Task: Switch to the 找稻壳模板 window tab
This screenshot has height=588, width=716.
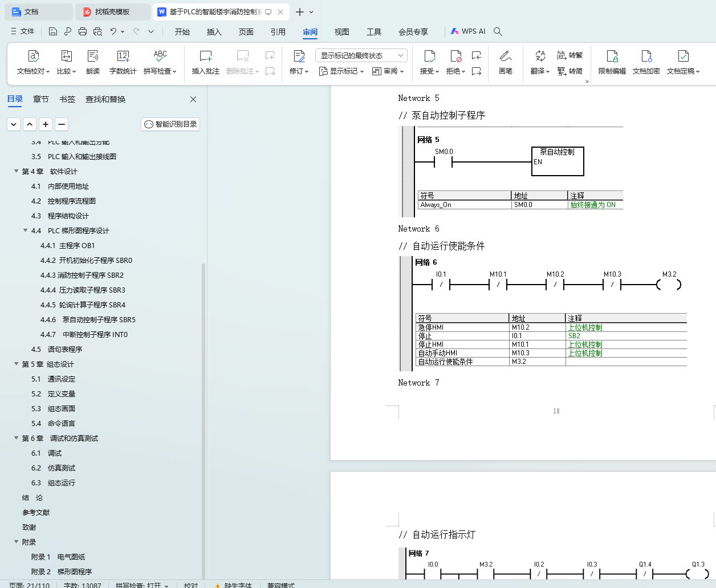Action: (112, 11)
